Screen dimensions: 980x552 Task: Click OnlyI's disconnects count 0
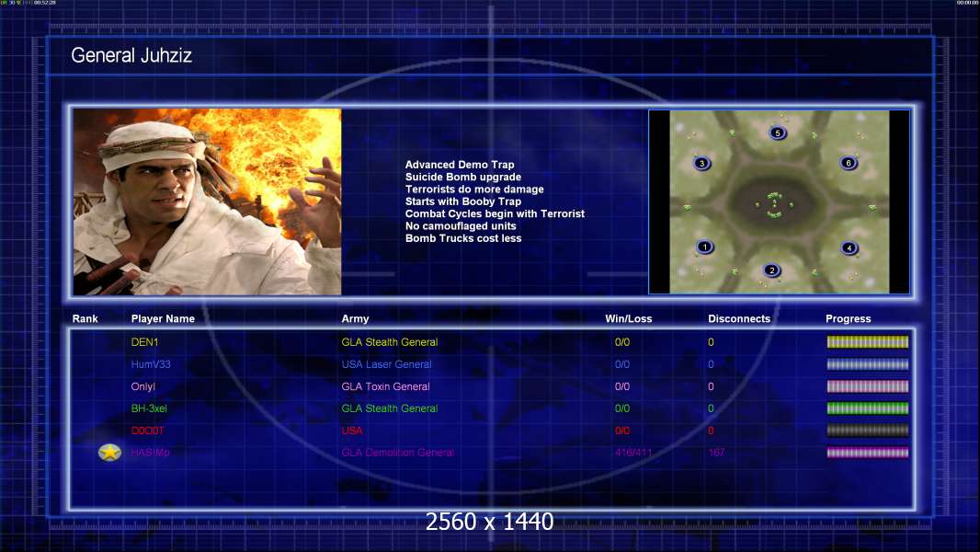tap(711, 386)
